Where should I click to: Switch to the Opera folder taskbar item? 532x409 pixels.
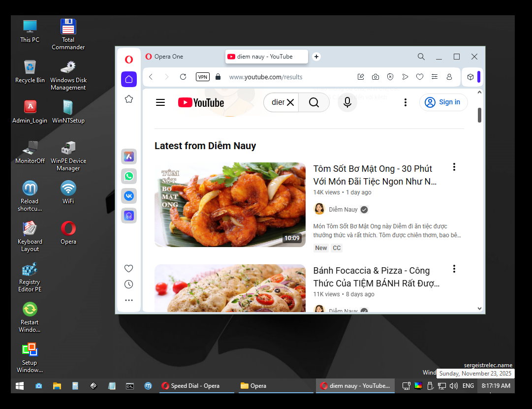276,386
